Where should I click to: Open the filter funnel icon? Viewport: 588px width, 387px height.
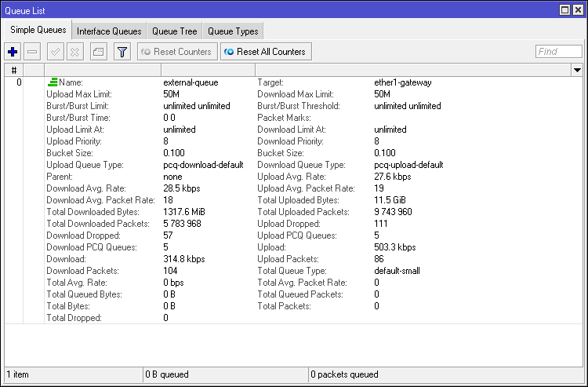pyautogui.click(x=122, y=52)
